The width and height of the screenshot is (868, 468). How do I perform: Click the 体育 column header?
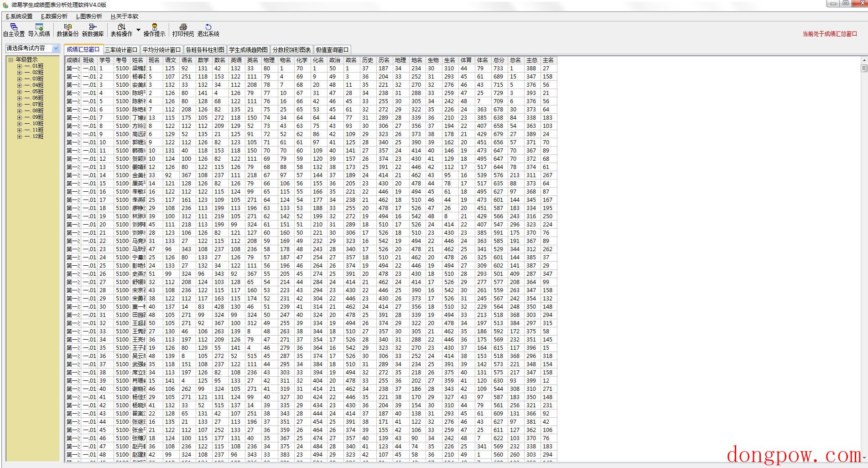[466, 60]
